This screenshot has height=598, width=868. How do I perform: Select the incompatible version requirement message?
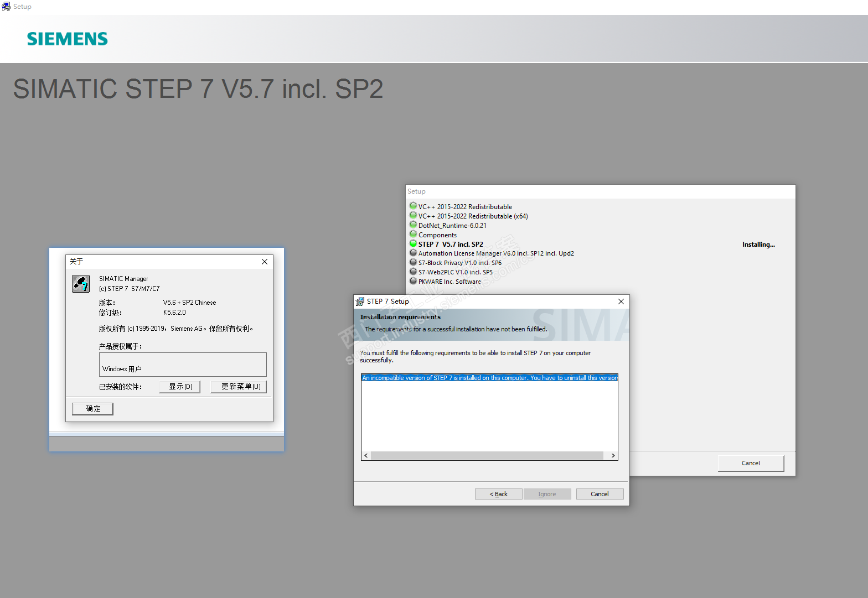[x=489, y=378]
